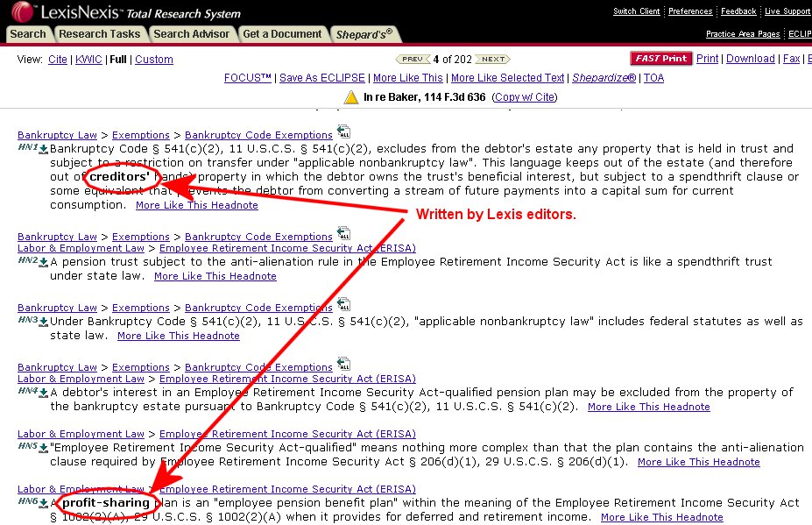Viewport: 812px width, 525px height.
Task: Open Bankruptcy Law topic above HN1
Action: (57, 135)
